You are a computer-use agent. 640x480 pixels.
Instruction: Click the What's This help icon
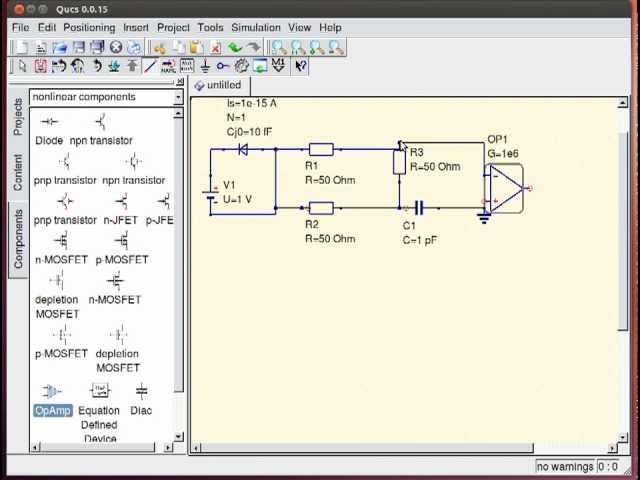(301, 66)
